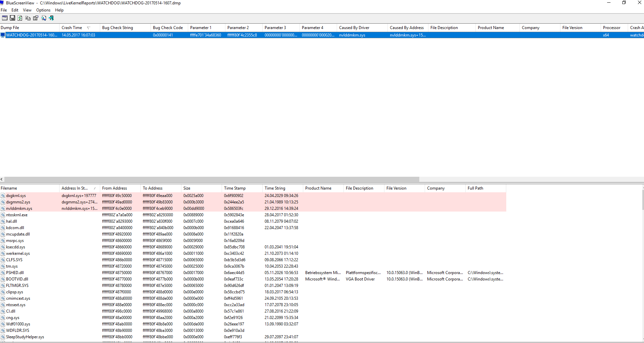This screenshot has height=343, width=644.
Task: Click the Exit door toolbar icon
Action: [x=51, y=18]
